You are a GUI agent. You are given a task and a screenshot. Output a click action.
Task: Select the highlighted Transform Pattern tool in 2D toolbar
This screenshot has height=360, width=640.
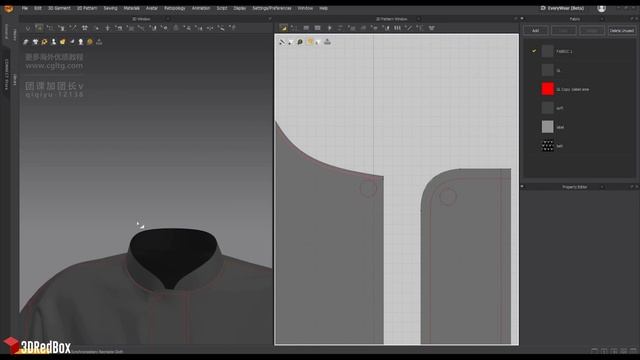point(283,28)
